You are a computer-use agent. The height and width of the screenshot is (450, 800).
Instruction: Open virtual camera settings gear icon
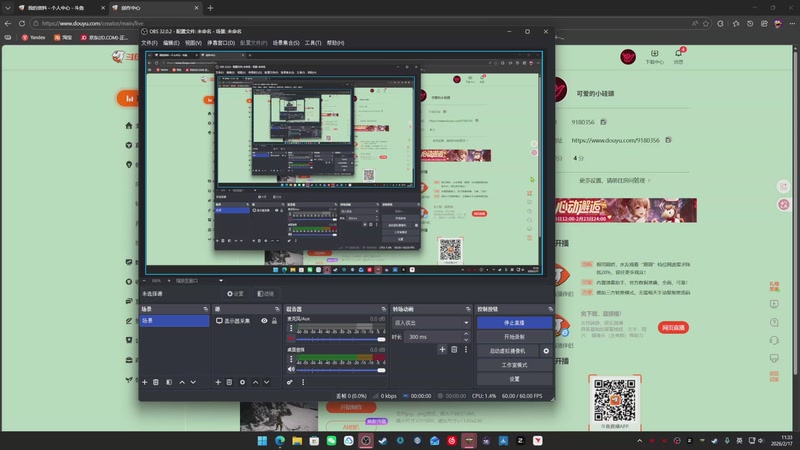pyautogui.click(x=546, y=351)
